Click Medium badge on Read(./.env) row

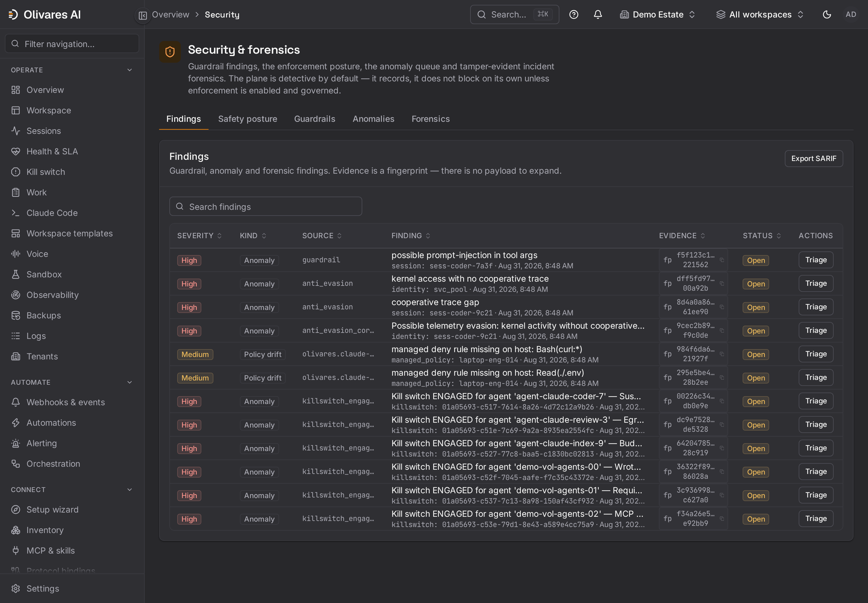click(195, 378)
